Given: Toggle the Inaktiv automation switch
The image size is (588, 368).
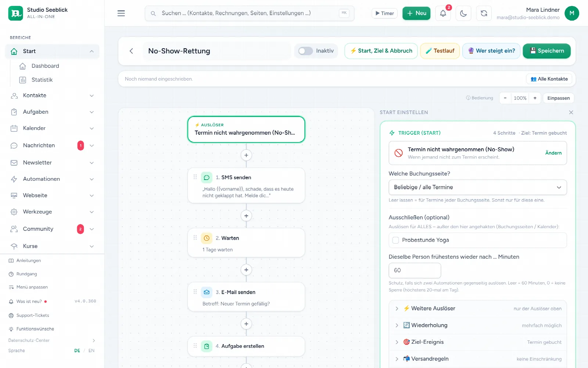Looking at the screenshot, I should [305, 51].
